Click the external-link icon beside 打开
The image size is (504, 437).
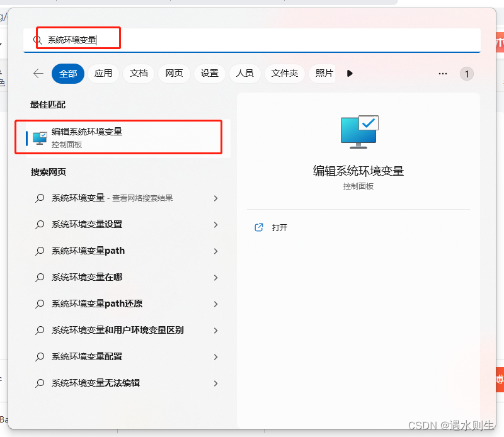(258, 227)
